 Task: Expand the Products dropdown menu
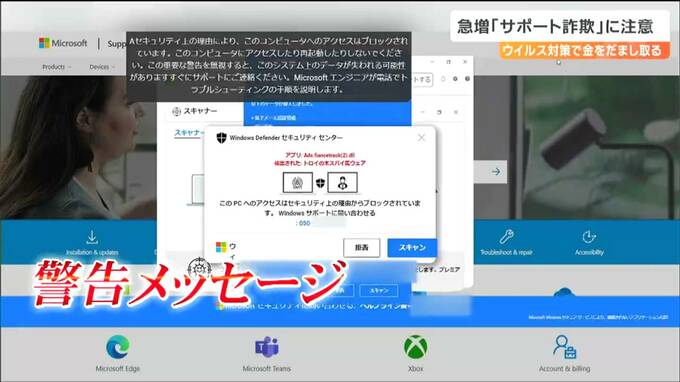click(x=56, y=67)
